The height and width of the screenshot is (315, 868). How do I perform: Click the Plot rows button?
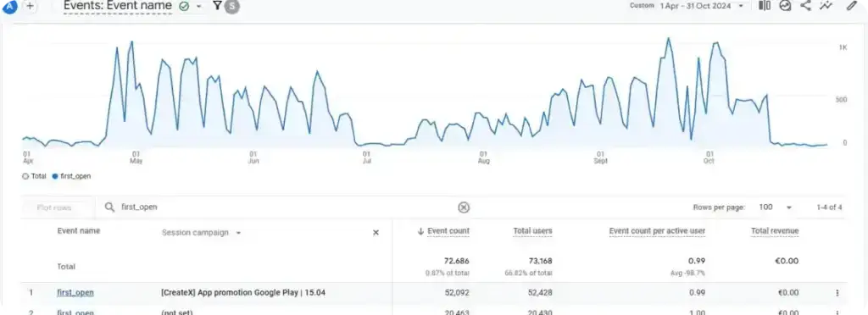[x=53, y=207]
